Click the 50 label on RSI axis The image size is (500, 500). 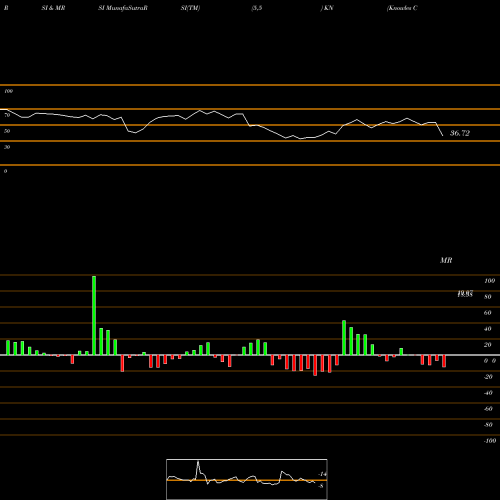click(x=7, y=131)
